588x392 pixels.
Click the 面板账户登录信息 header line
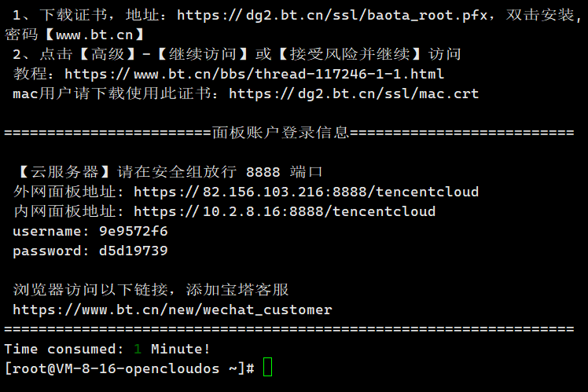[x=289, y=133]
